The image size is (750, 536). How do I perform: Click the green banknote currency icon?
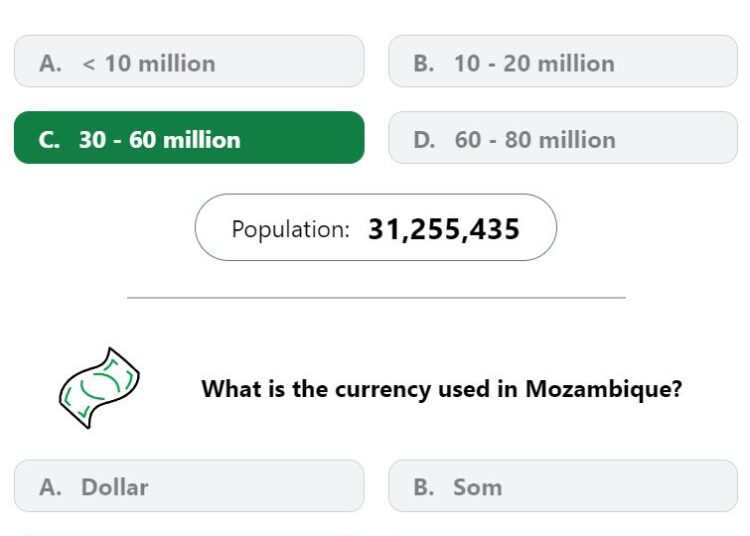coord(99,388)
